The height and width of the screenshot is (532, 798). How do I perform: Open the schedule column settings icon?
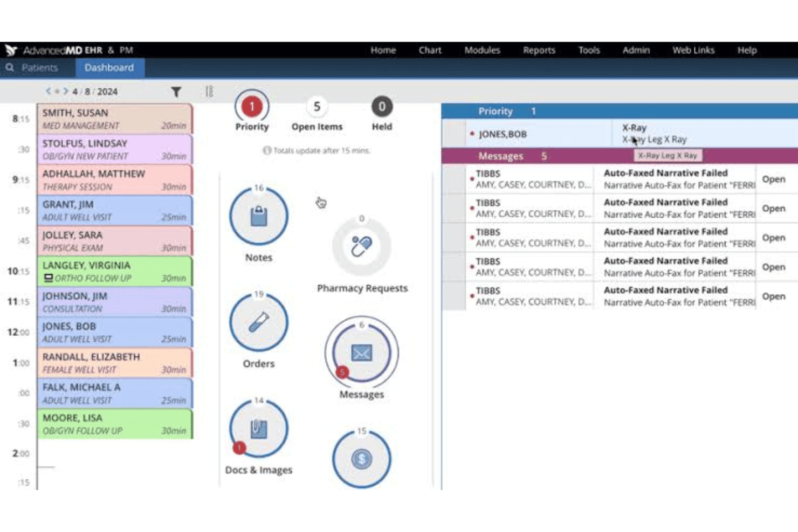coord(209,92)
